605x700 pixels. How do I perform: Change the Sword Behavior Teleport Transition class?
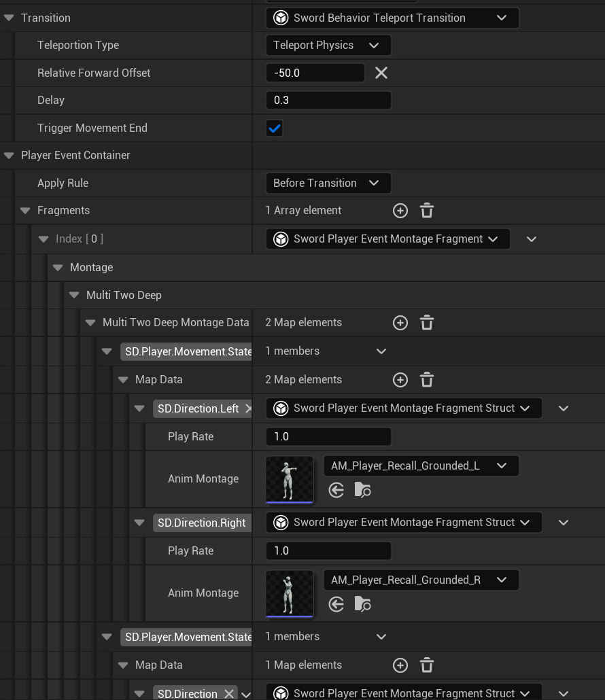click(392, 18)
